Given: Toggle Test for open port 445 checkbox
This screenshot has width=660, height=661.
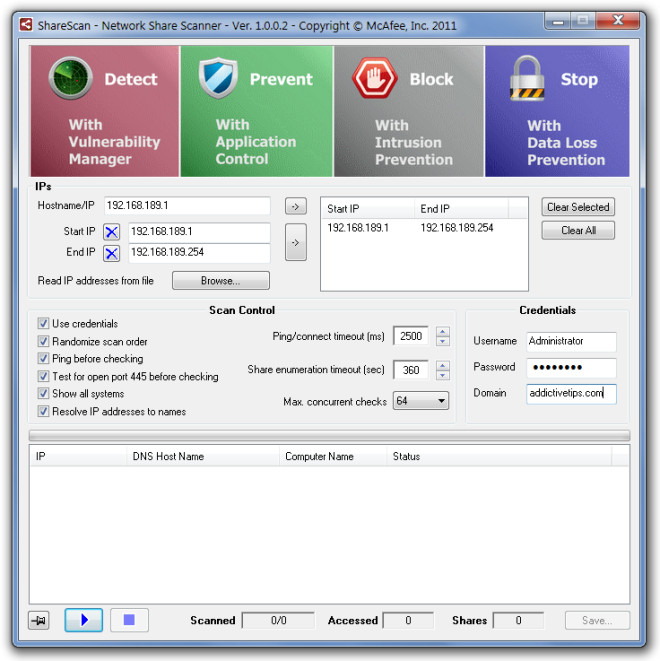Looking at the screenshot, I should [43, 376].
